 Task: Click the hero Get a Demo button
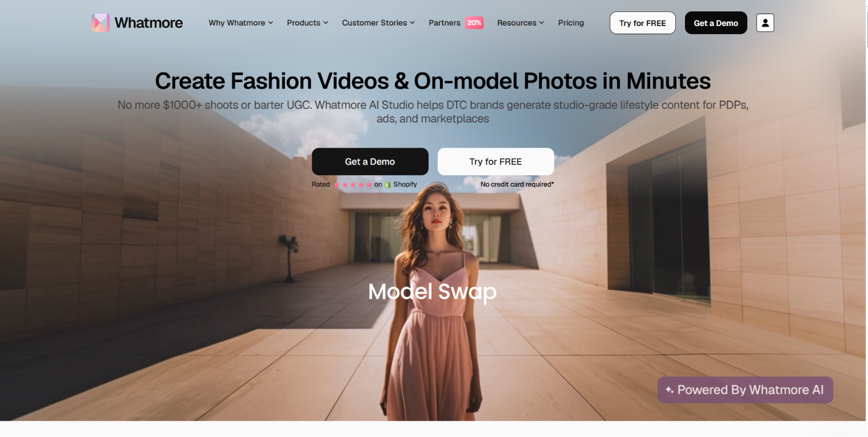click(370, 162)
